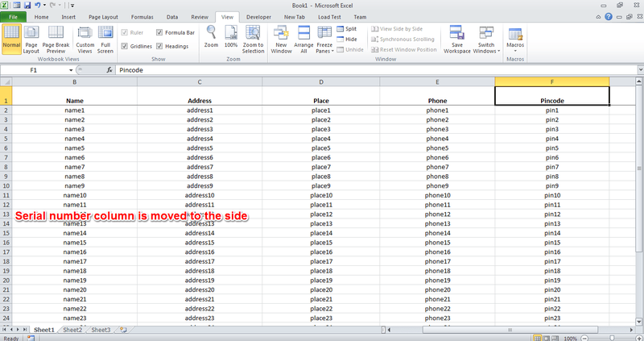Open the Developer ribbon tab
644x341 pixels.
pyautogui.click(x=258, y=17)
